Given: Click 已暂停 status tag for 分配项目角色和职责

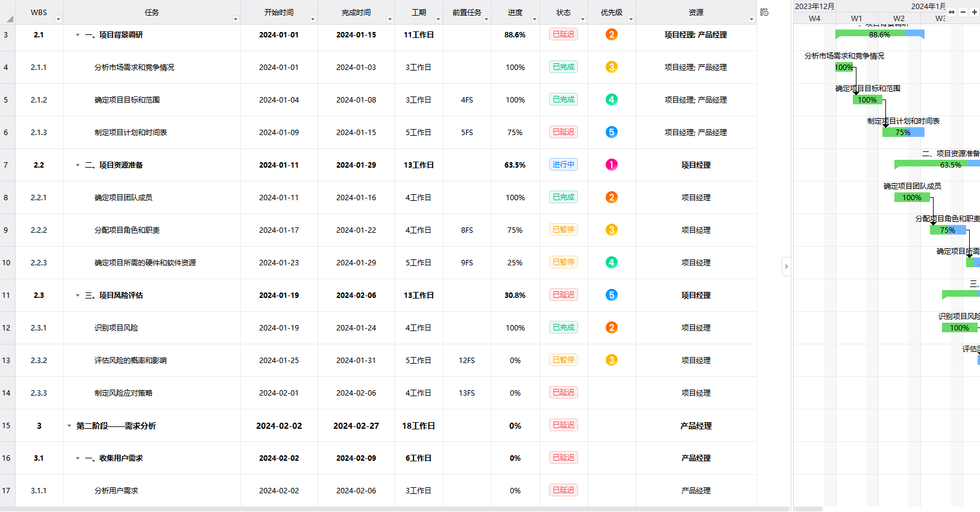Looking at the screenshot, I should [x=563, y=230].
